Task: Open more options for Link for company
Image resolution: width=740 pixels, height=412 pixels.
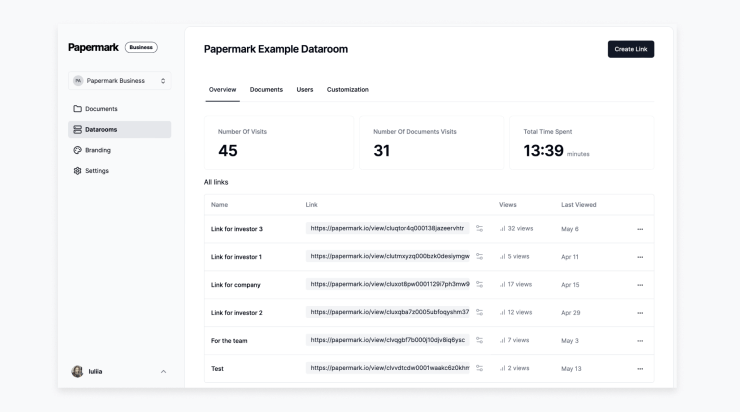Action: (x=640, y=285)
